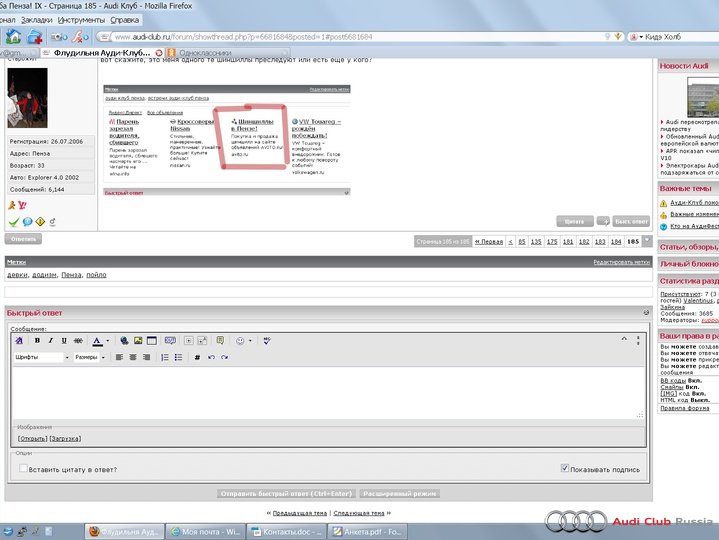Click the insert image icon
The height and width of the screenshot is (540, 719).
tap(138, 341)
